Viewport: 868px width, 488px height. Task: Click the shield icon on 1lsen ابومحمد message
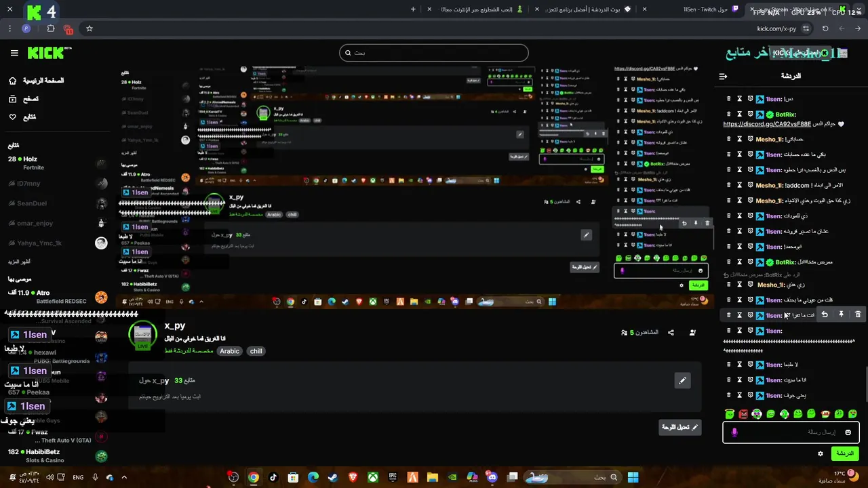[x=751, y=247]
